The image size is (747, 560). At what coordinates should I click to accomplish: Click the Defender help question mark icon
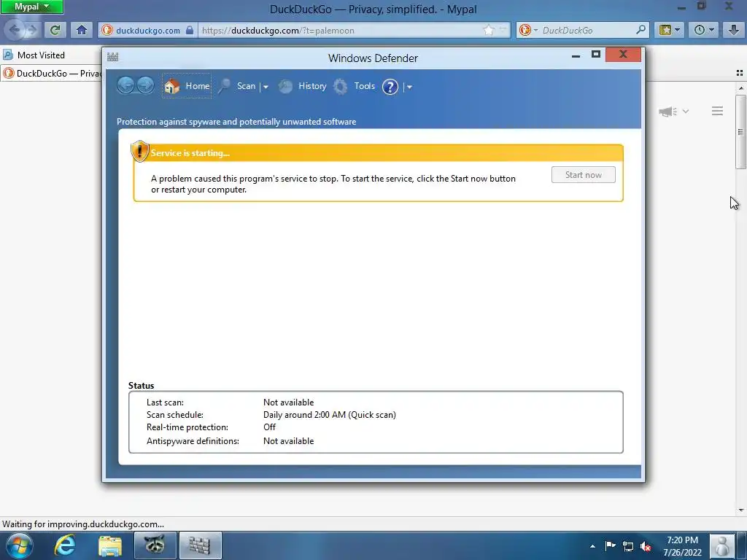tap(390, 87)
